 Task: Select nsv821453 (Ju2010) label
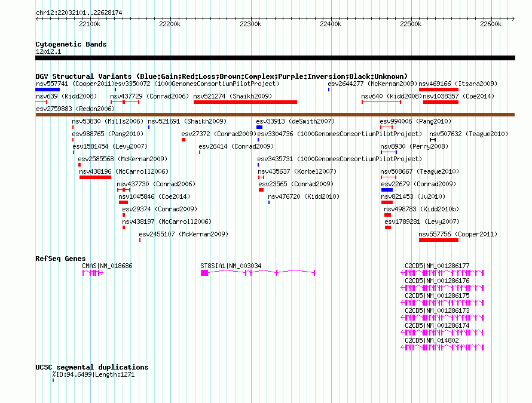click(x=413, y=196)
